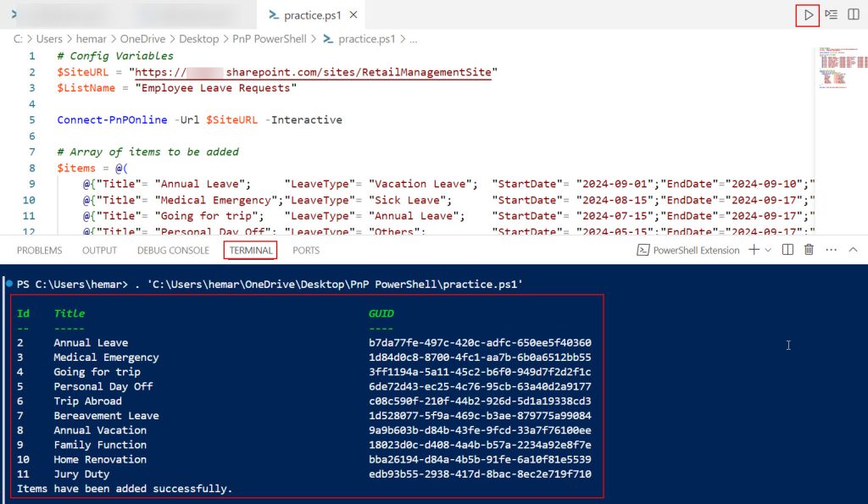Viewport: 868px width, 504px height.
Task: Click the Connect-PnPOnline command text
Action: [x=112, y=120]
